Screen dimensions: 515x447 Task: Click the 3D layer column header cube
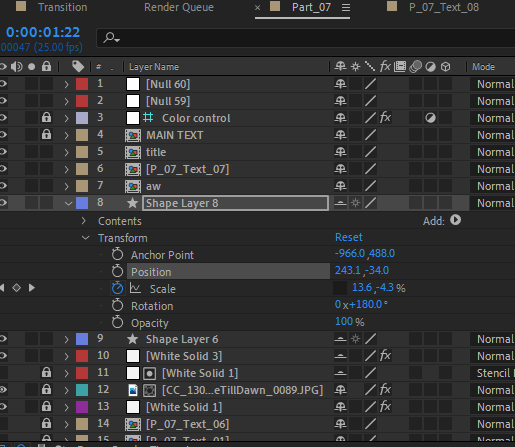(x=446, y=67)
